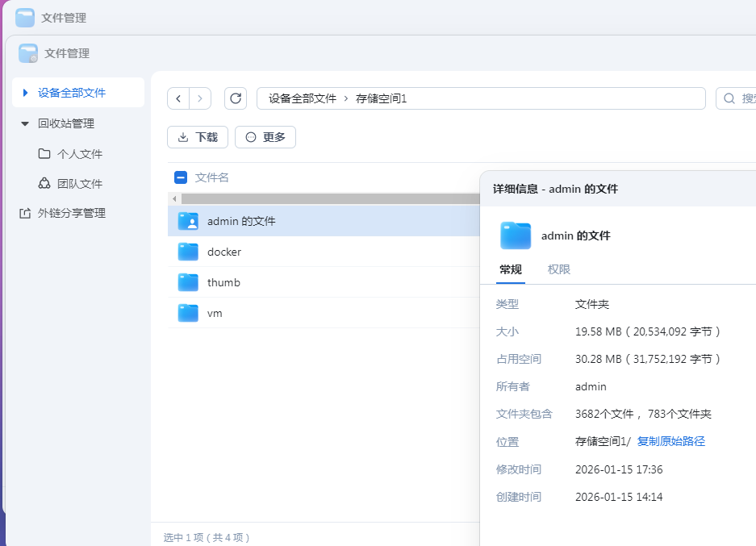Click the forward navigation arrow icon
Image resolution: width=756 pixels, height=546 pixels.
199,98
